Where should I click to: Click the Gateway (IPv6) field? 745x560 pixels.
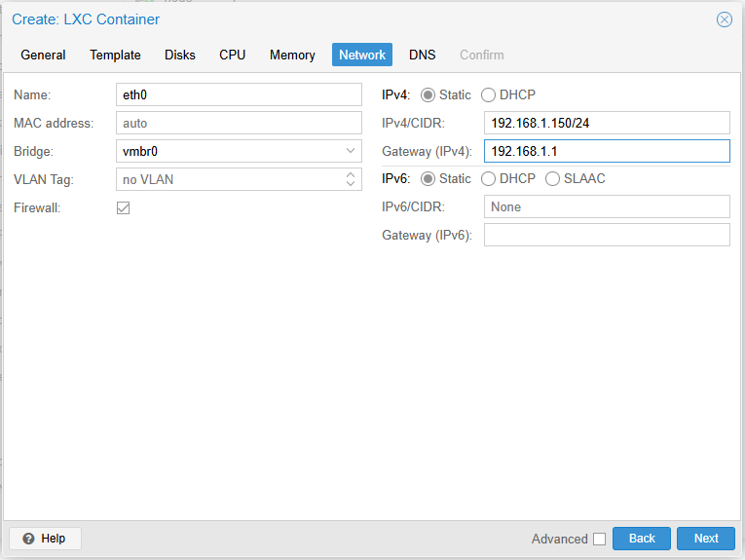pos(607,235)
